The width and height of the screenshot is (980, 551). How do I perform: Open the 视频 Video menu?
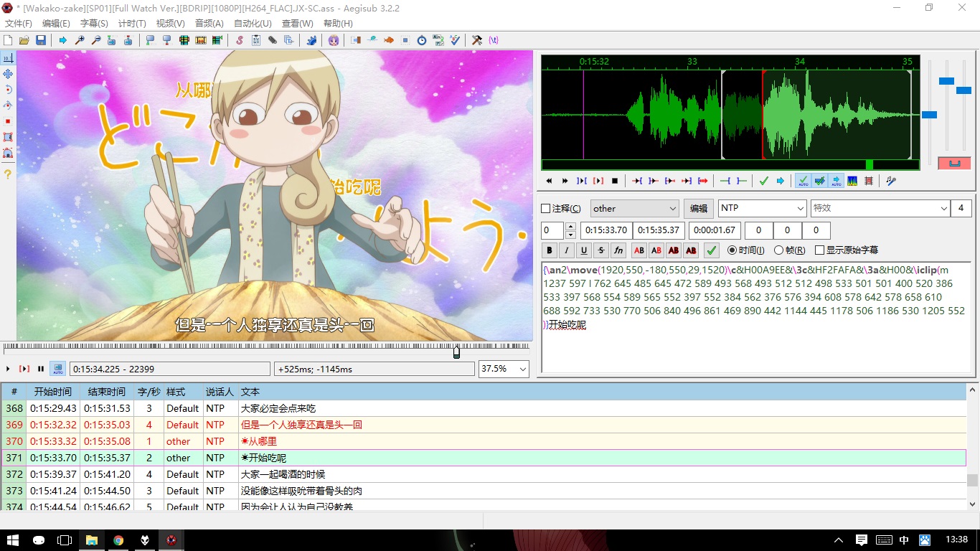pyautogui.click(x=170, y=24)
